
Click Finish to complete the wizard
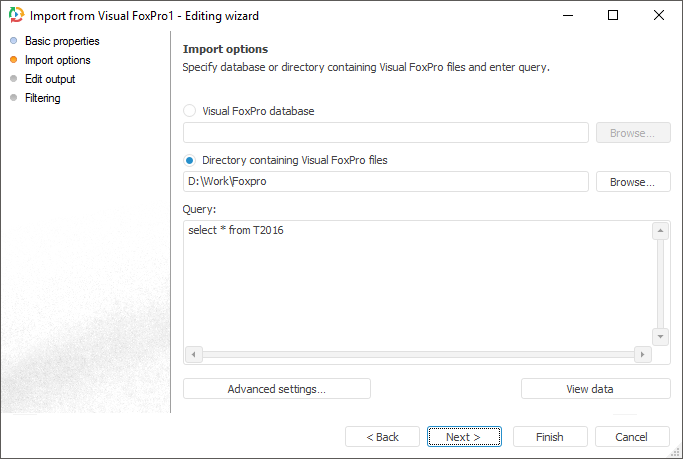point(549,437)
